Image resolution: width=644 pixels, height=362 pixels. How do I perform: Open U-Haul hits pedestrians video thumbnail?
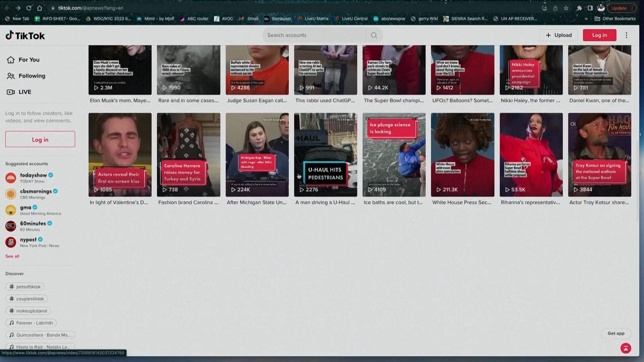pos(325,155)
